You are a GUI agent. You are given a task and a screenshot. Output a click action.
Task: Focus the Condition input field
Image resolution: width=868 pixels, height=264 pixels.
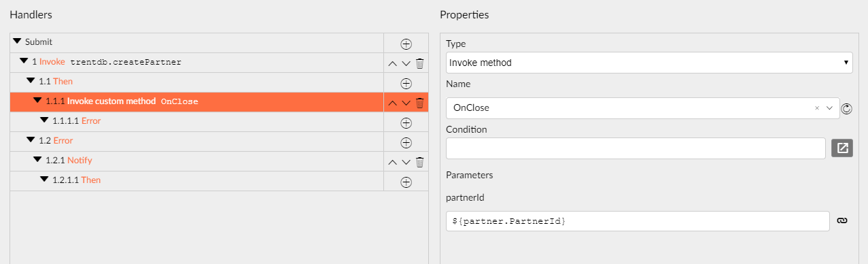(x=636, y=148)
